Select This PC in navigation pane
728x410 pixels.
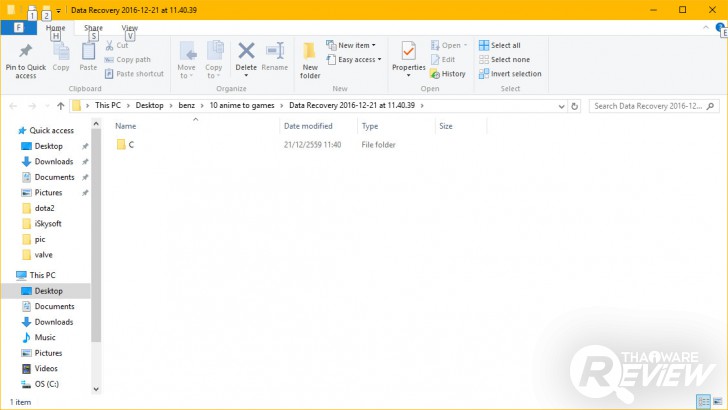36,275
